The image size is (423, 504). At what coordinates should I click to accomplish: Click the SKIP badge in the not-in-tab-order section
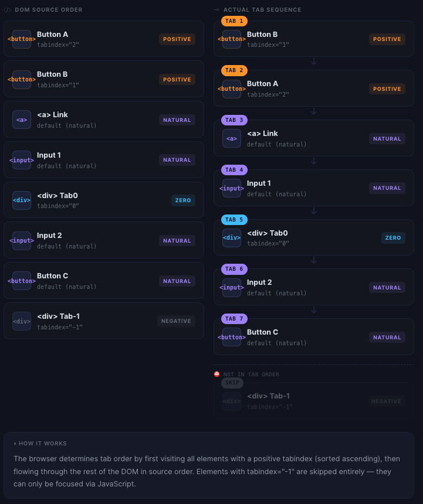point(232,383)
